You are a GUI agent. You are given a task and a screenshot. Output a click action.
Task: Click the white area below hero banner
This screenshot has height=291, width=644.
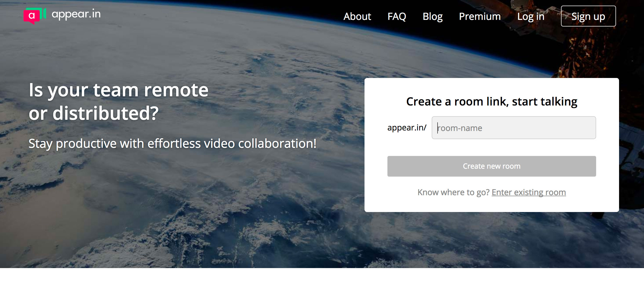tap(322, 280)
